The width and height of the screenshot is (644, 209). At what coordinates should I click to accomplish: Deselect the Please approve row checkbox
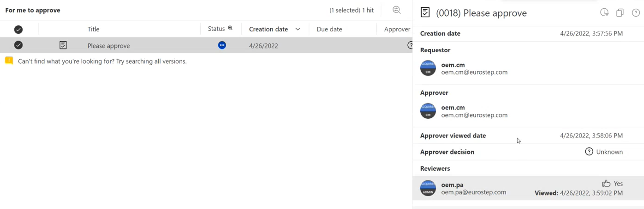(x=18, y=45)
